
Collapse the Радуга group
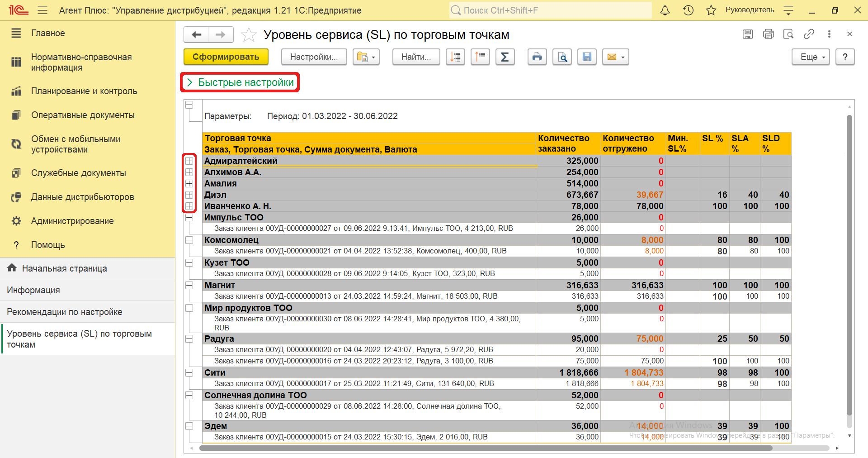[x=189, y=339]
